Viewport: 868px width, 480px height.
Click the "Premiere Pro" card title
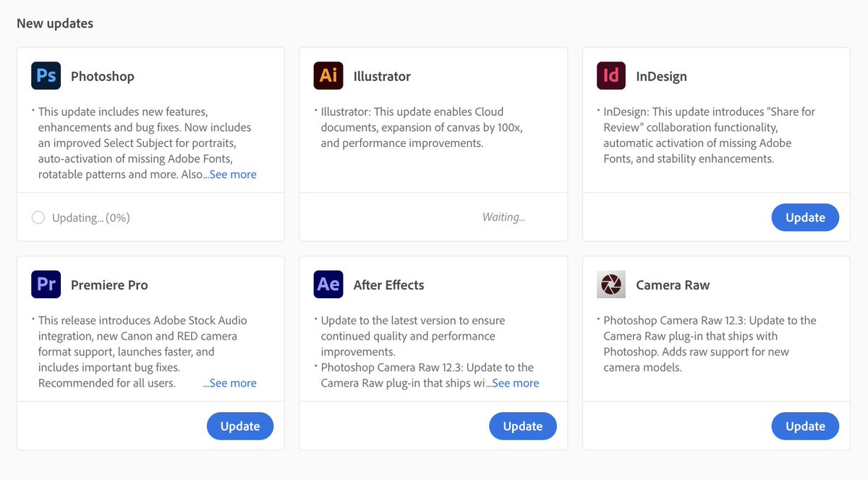point(109,285)
